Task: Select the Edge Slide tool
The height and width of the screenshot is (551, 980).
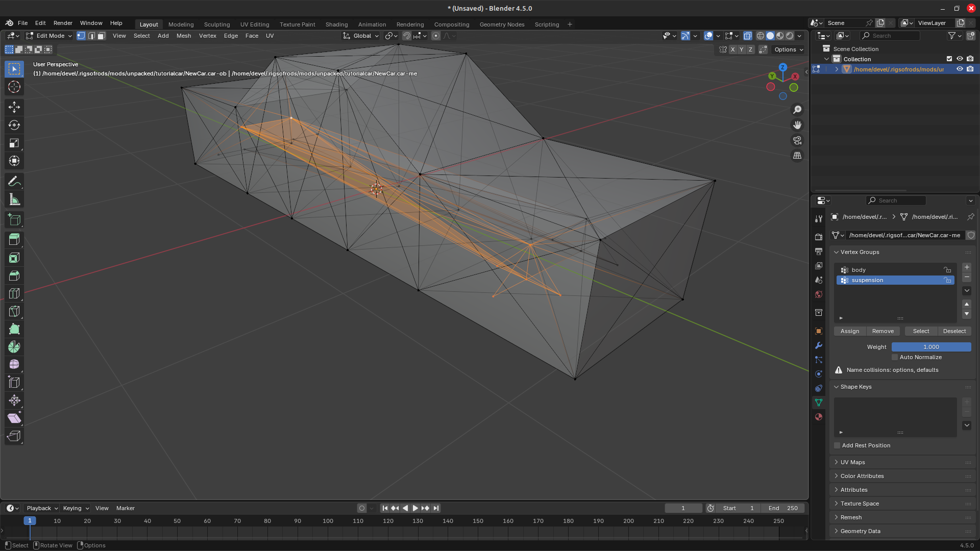Action: (x=14, y=383)
